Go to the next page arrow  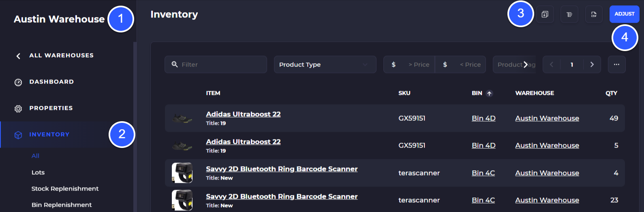[x=592, y=64]
